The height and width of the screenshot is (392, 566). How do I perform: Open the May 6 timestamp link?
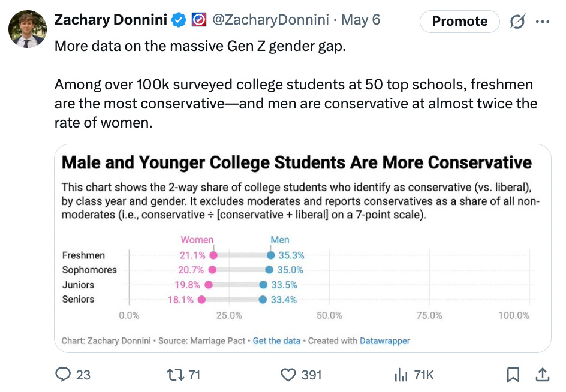[x=360, y=20]
